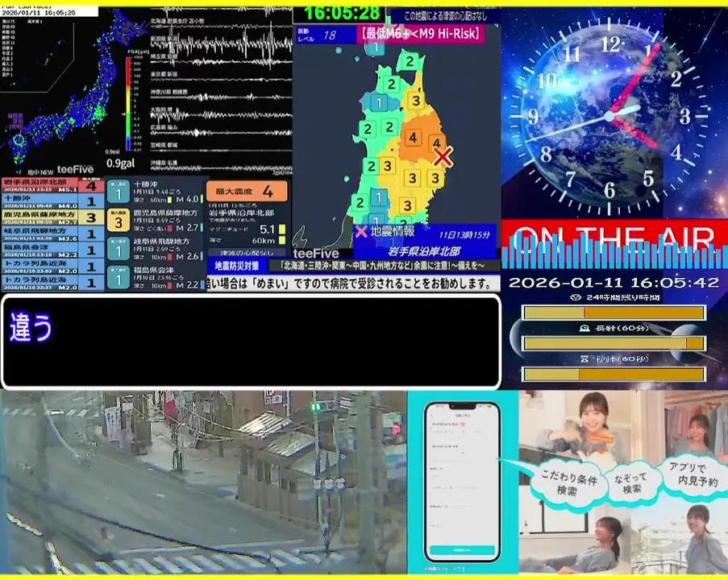Click the 長針(60分) progress bar
728x580 pixels.
[x=614, y=343]
